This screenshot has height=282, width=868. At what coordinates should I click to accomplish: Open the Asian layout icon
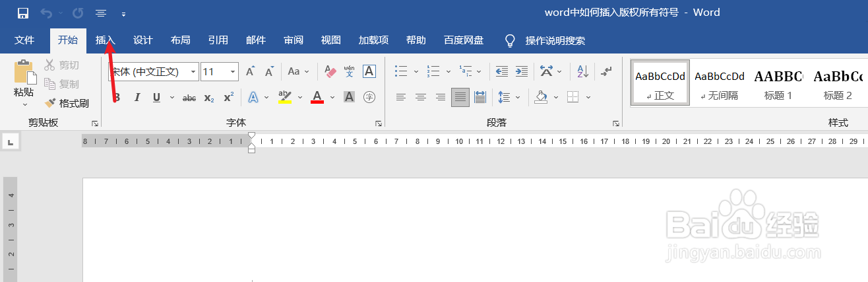coord(546,71)
